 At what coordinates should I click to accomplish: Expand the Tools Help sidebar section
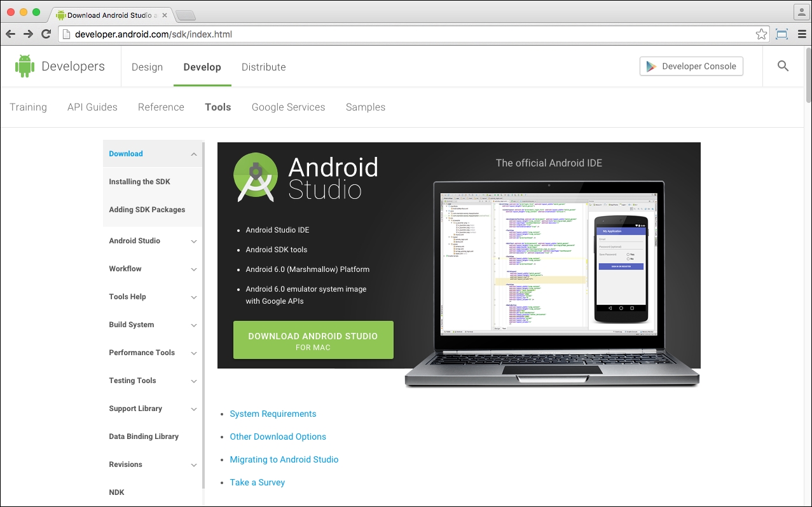(194, 297)
